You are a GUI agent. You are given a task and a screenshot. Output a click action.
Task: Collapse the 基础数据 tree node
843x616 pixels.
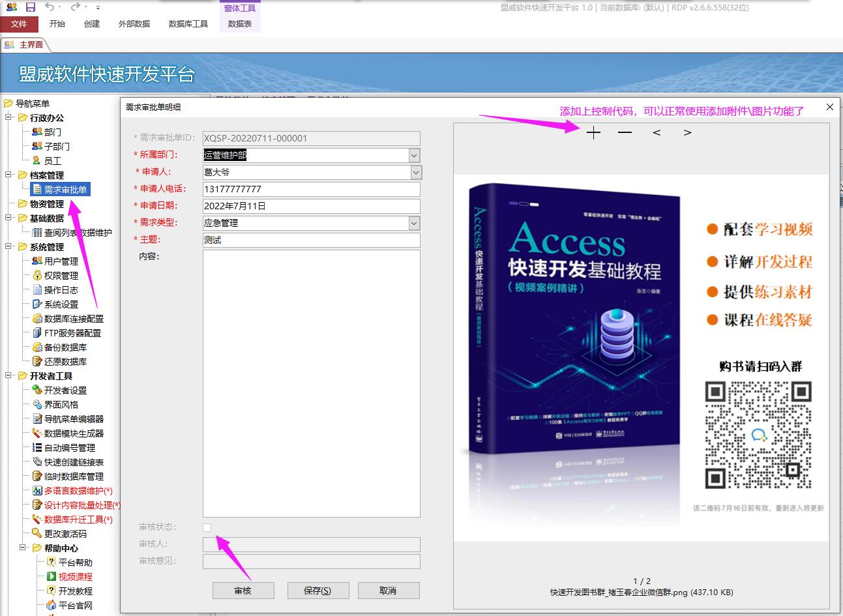click(x=9, y=218)
